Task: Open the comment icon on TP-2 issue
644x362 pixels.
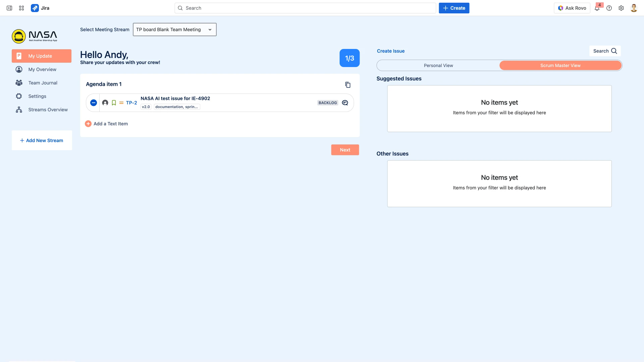Action: click(x=345, y=103)
